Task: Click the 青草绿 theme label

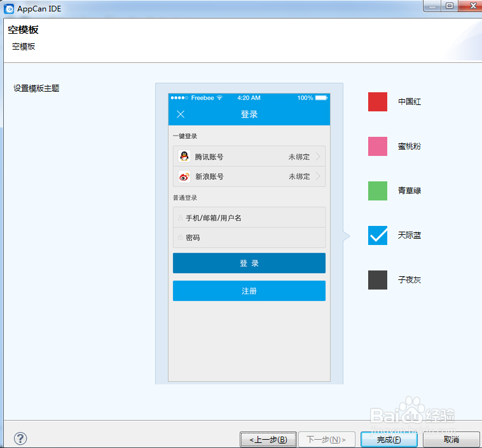Action: click(410, 191)
